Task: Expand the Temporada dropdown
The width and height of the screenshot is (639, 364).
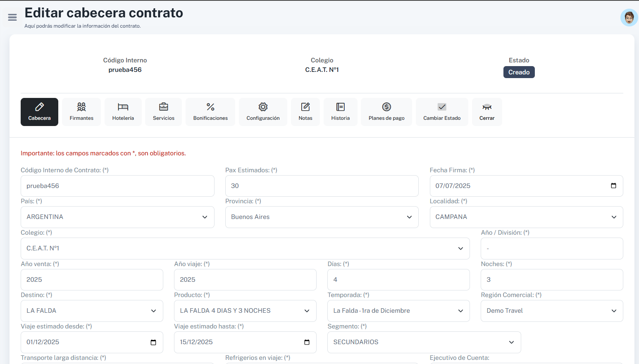Action: [x=398, y=311]
